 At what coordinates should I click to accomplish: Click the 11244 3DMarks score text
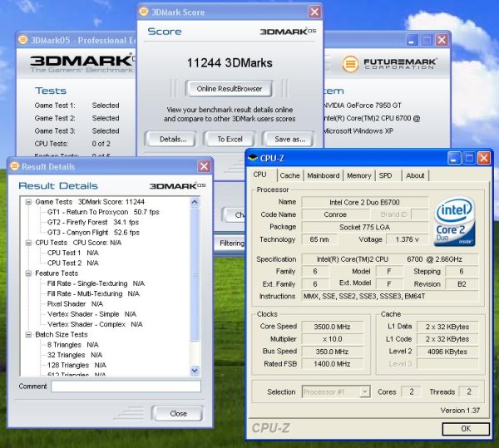(230, 63)
